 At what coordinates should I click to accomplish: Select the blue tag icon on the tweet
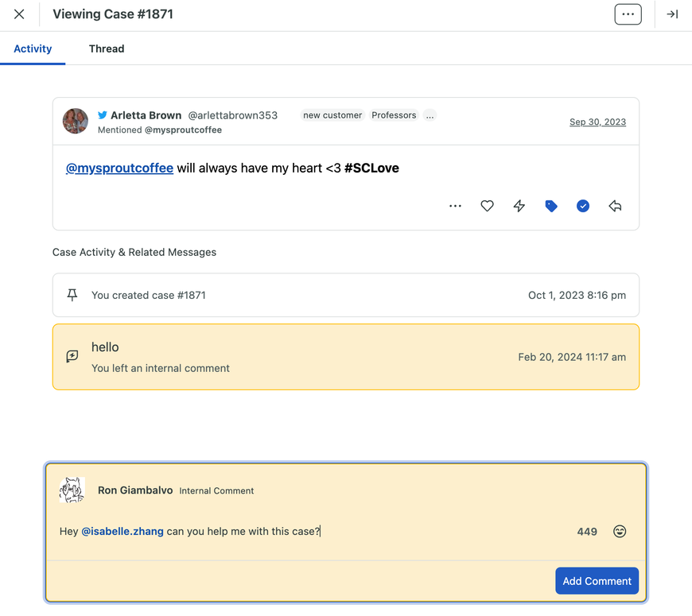[x=551, y=206]
